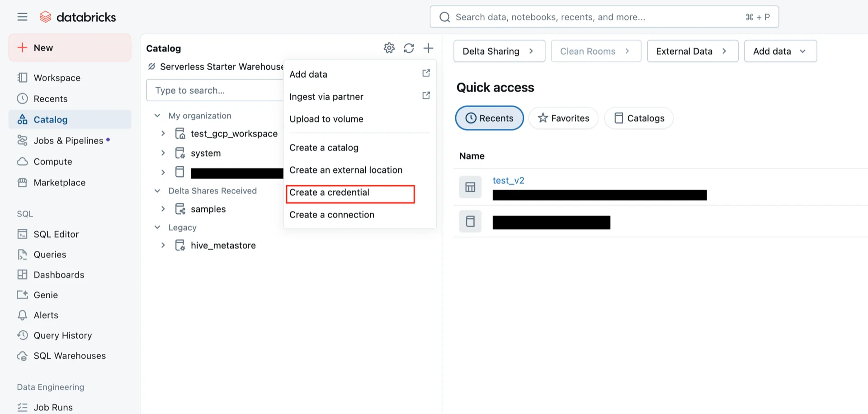Choose Create a catalog

click(x=359, y=148)
